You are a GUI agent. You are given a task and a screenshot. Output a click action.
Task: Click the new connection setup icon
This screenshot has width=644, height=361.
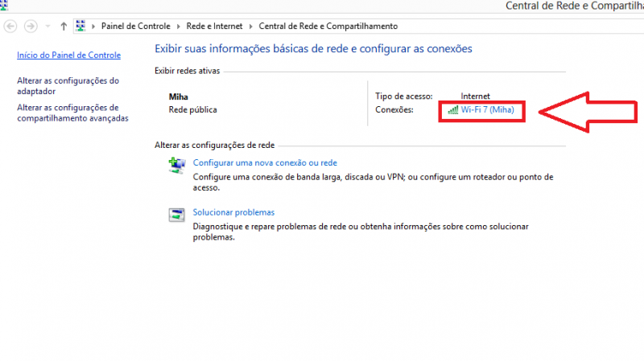(x=176, y=166)
